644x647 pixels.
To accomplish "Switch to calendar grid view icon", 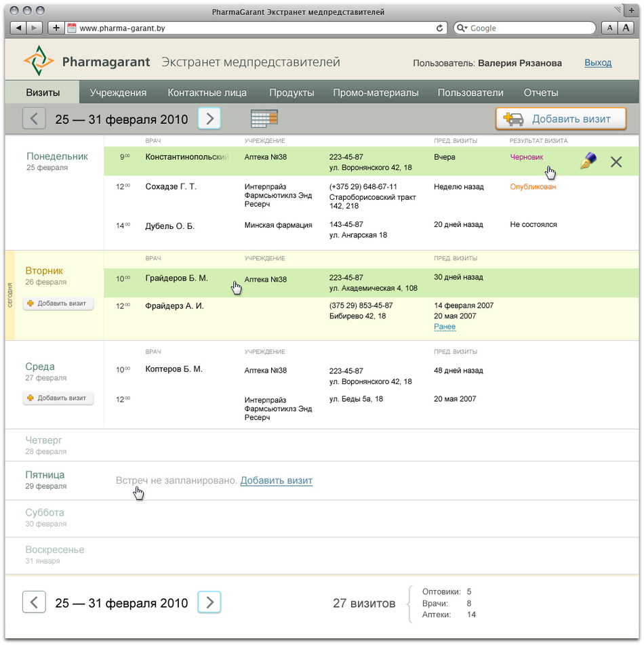I will (264, 119).
